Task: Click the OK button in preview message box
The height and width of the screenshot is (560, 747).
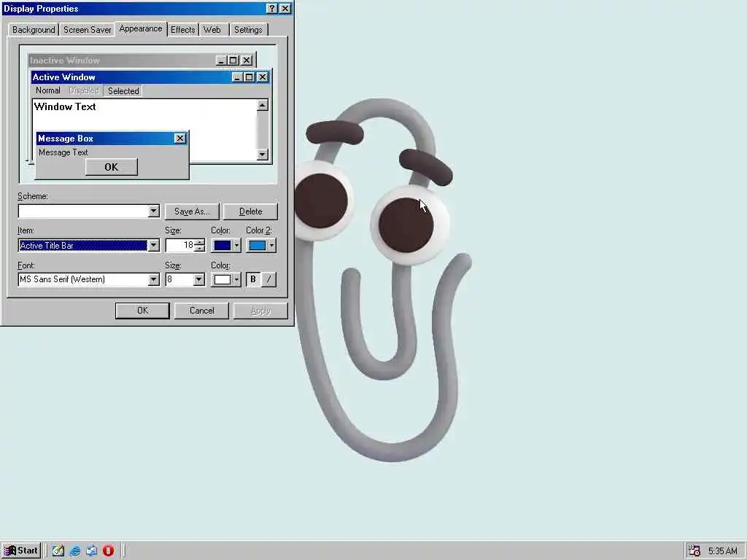Action: pyautogui.click(x=112, y=167)
